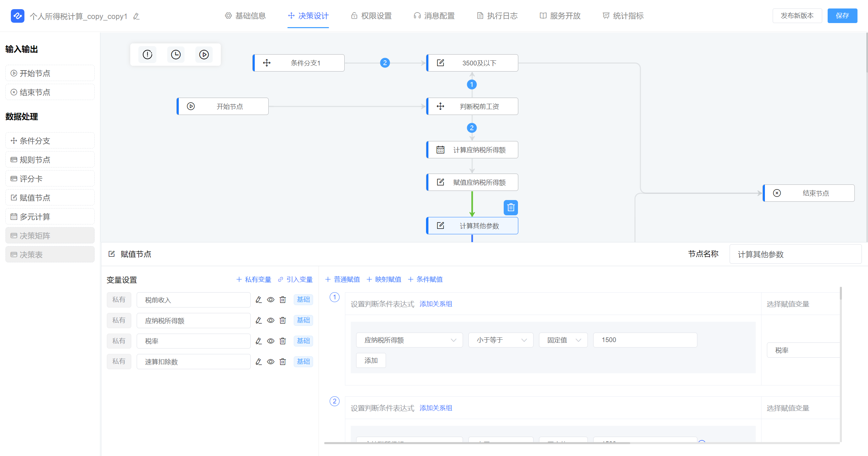Screen dimensions: 868x456
Task: Click the 保存 button
Action: [842, 16]
